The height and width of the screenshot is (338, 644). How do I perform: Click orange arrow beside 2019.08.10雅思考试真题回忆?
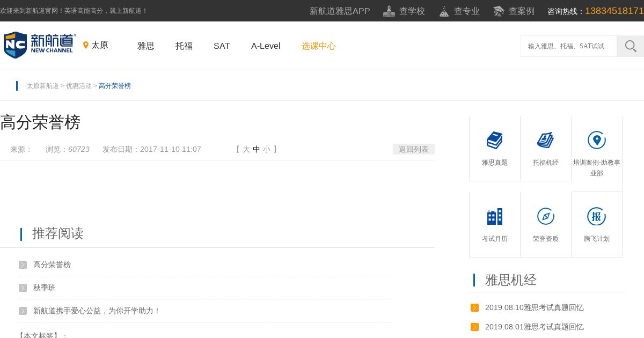click(x=474, y=307)
